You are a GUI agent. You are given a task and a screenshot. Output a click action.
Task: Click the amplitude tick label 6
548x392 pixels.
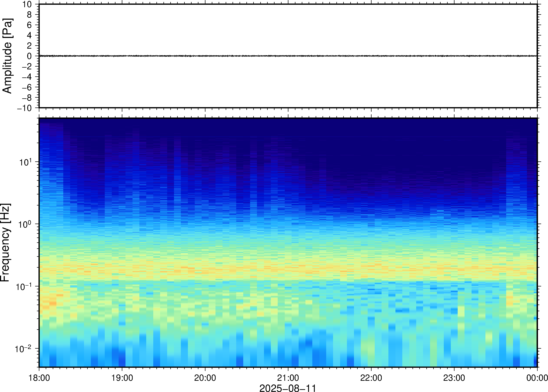tap(29, 25)
